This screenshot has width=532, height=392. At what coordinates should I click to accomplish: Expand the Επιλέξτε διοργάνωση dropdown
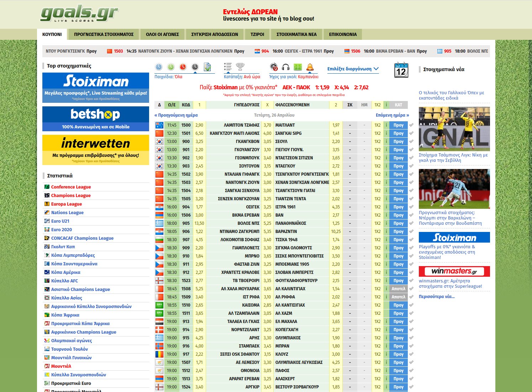tap(353, 69)
